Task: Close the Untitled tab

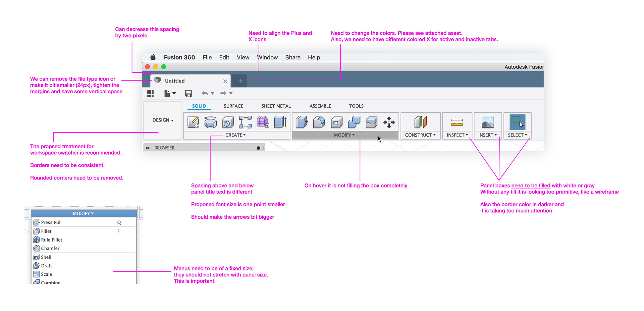Action: (x=225, y=81)
